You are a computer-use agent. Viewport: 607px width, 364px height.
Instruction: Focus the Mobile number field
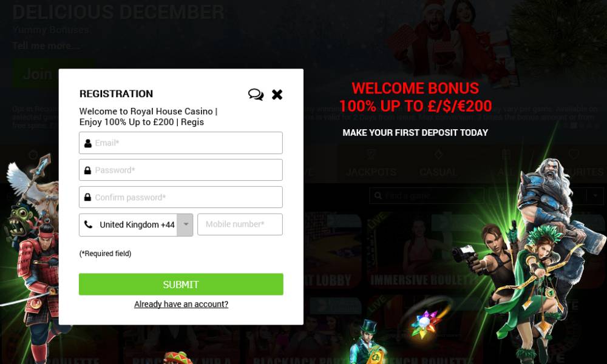240,224
